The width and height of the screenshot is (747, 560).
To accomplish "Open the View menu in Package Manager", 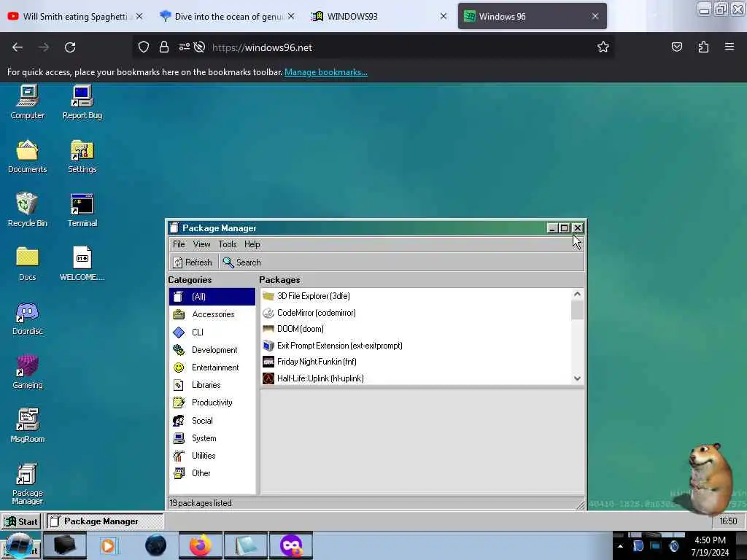I will click(x=201, y=244).
